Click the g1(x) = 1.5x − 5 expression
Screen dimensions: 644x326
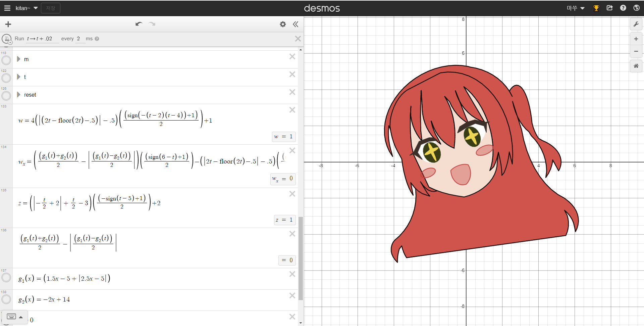coord(64,278)
